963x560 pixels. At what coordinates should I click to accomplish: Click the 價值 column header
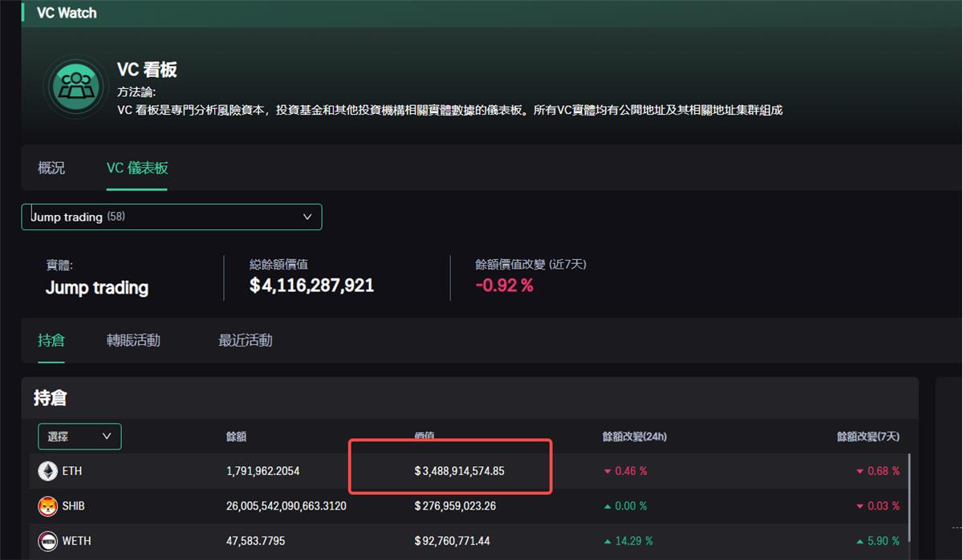point(425,436)
